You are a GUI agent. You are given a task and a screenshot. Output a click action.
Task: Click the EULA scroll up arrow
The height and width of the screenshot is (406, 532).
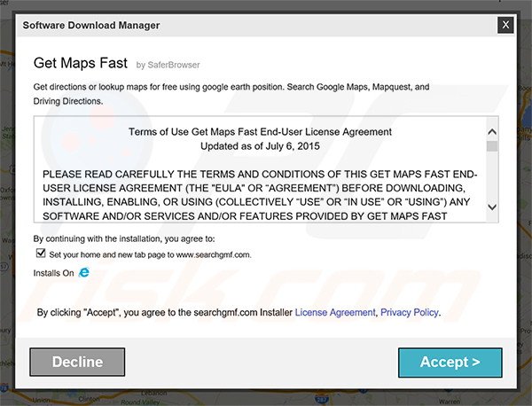492,131
